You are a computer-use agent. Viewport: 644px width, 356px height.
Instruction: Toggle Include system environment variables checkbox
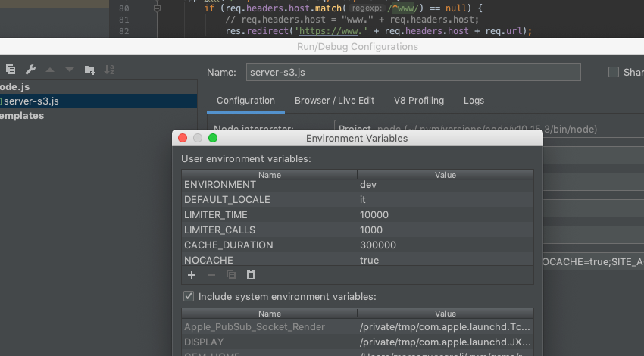(x=189, y=296)
